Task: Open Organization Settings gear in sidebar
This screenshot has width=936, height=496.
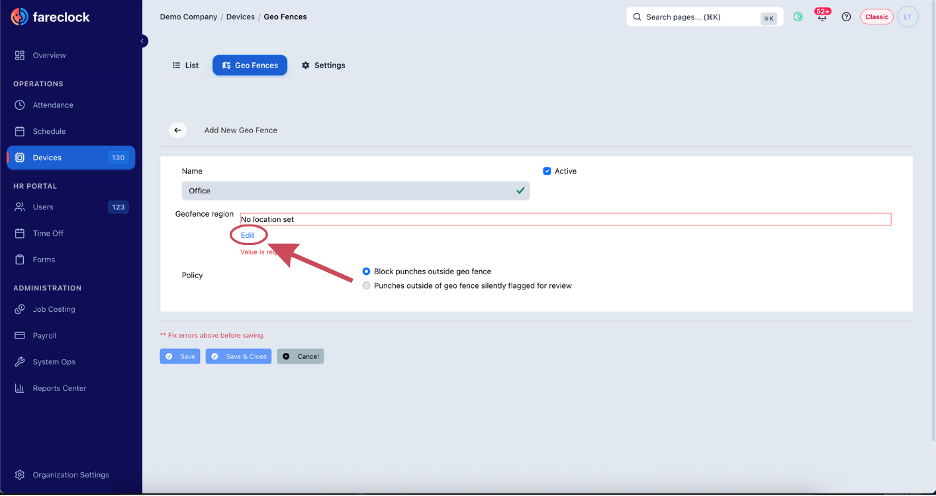Action: (20, 475)
